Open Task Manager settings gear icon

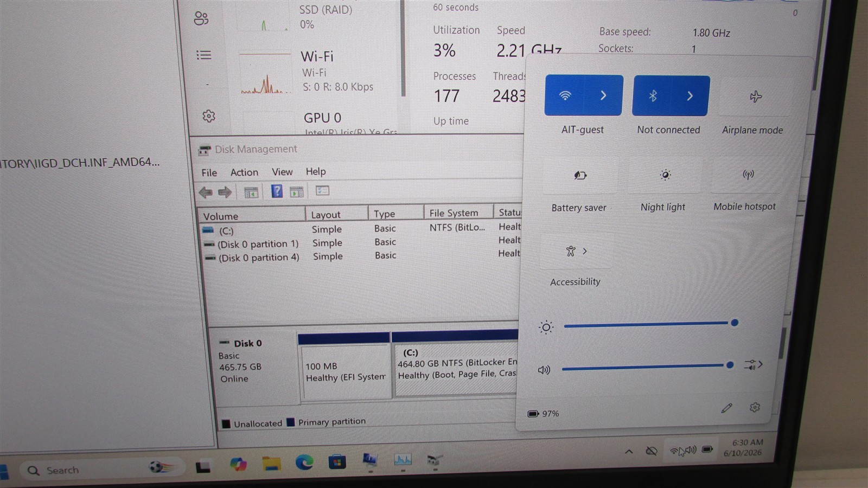[x=209, y=116]
